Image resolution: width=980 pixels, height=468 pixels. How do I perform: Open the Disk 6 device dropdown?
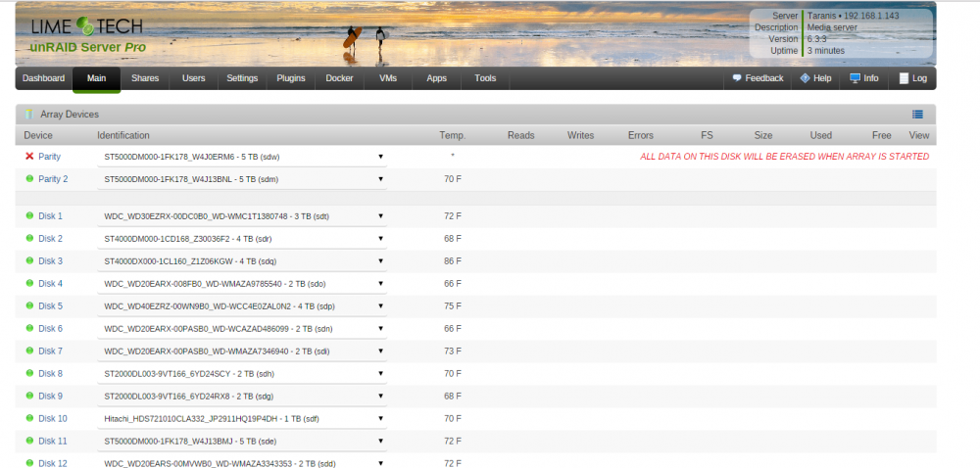[x=242, y=328]
